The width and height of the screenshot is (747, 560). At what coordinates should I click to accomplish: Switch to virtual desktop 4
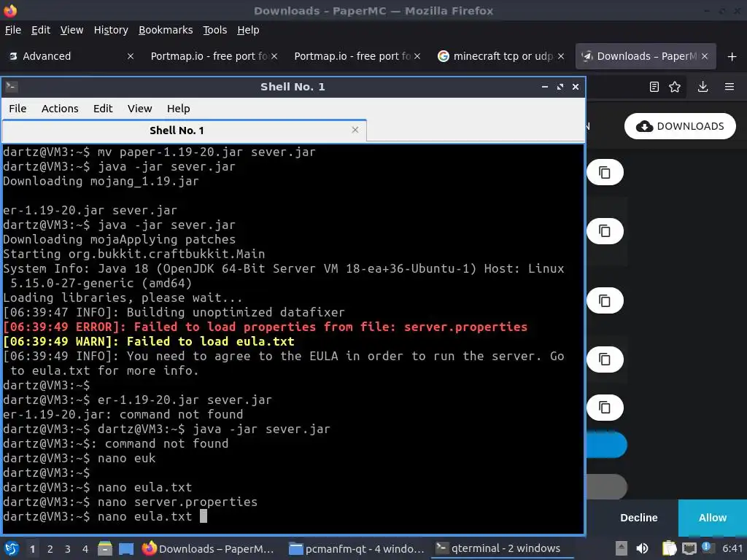85,549
